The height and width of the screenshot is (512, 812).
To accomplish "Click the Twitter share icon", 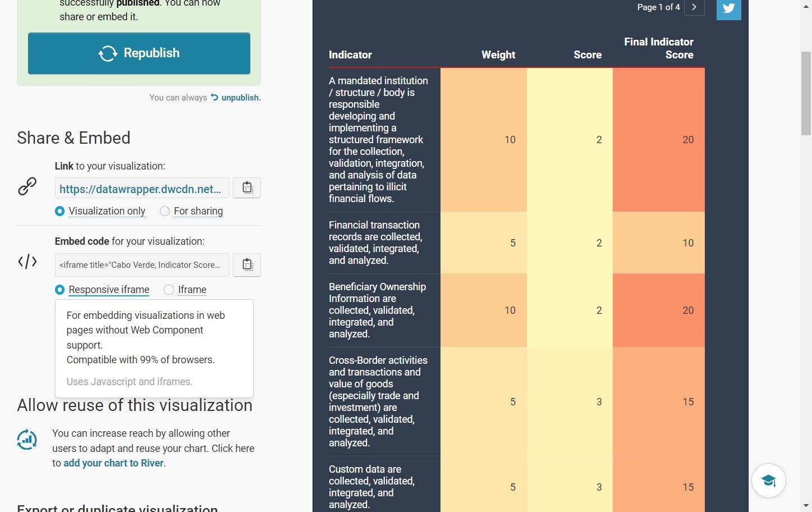I will [x=728, y=9].
